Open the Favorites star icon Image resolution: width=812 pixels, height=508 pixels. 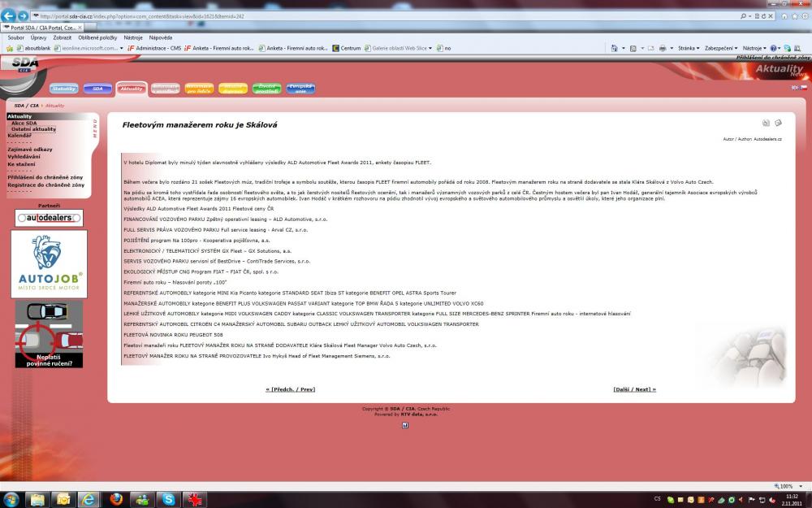pyautogui.click(x=794, y=16)
